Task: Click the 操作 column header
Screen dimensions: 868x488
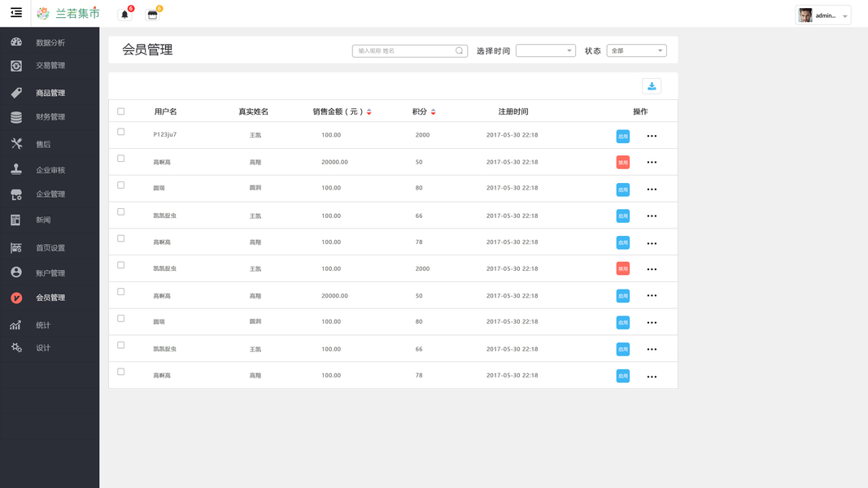Action: click(640, 111)
